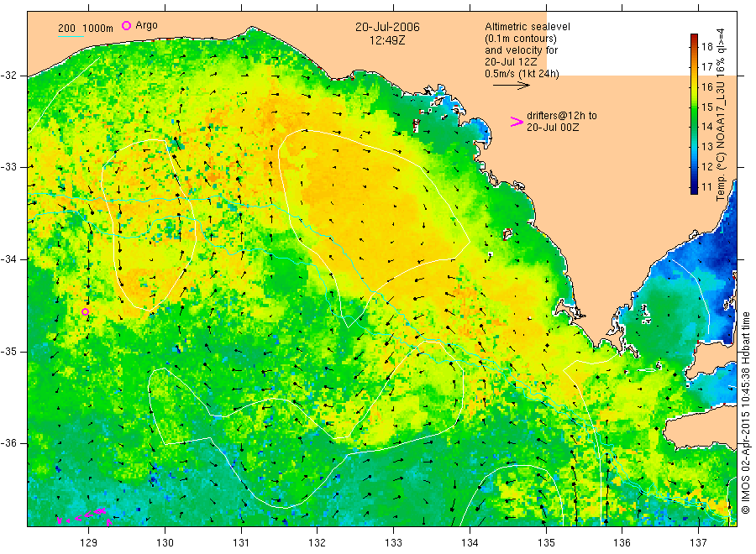Click longitude label 129
Screen dimensions: 756x554
89,543
